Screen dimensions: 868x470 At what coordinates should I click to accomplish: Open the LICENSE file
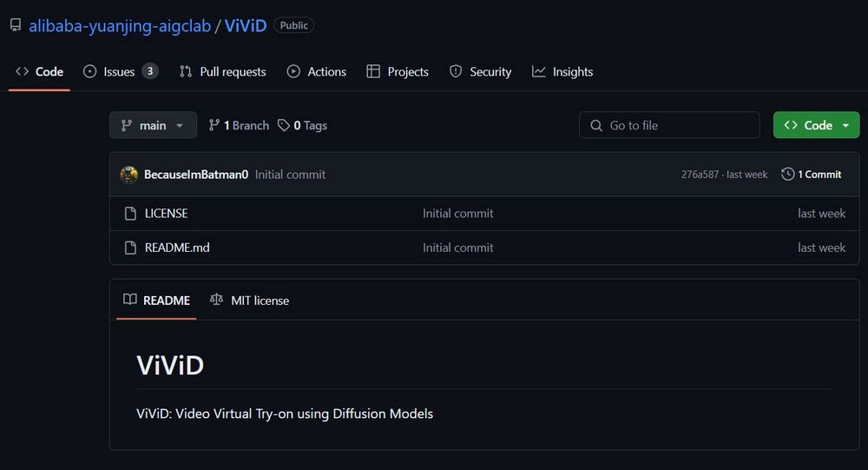tap(166, 214)
